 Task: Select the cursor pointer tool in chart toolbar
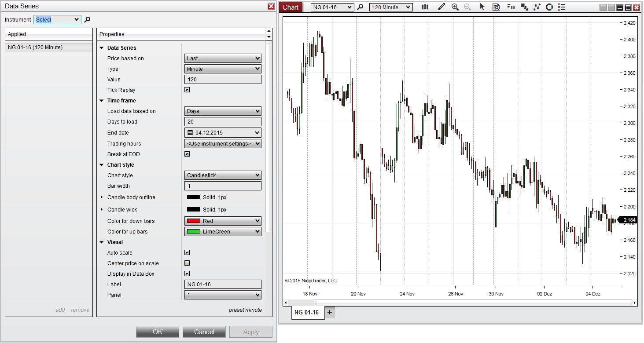(482, 7)
